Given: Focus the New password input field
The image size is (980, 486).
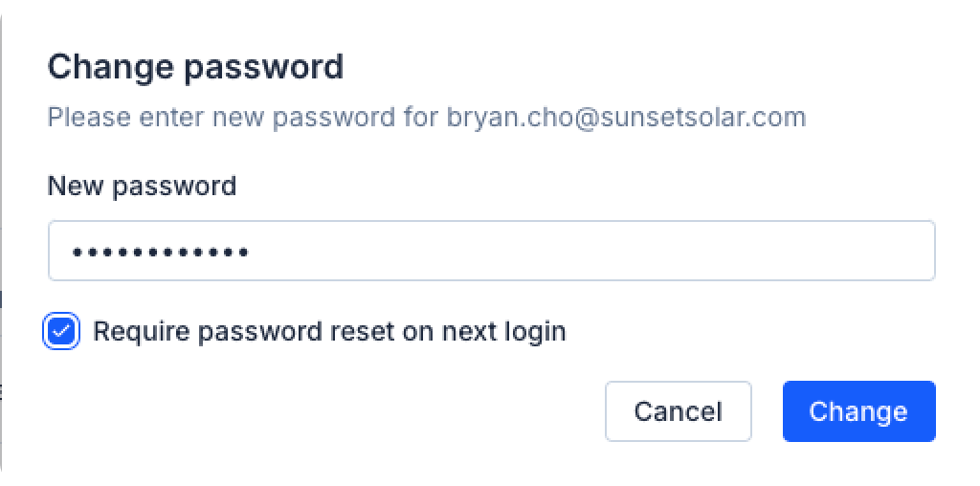Looking at the screenshot, I should click(x=491, y=252).
